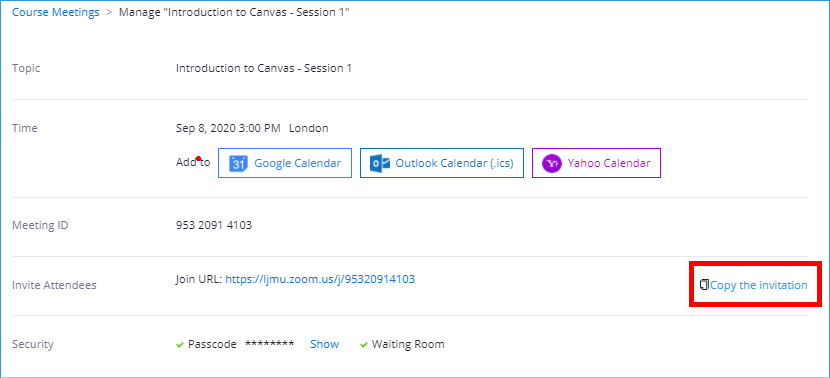Click the Google Calendar 31 icon
Image resolution: width=830 pixels, height=378 pixels.
click(238, 163)
